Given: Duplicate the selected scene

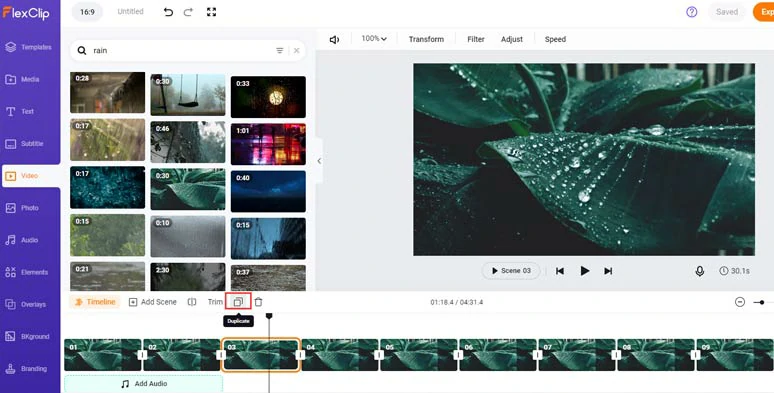Looking at the screenshot, I should tap(238, 302).
